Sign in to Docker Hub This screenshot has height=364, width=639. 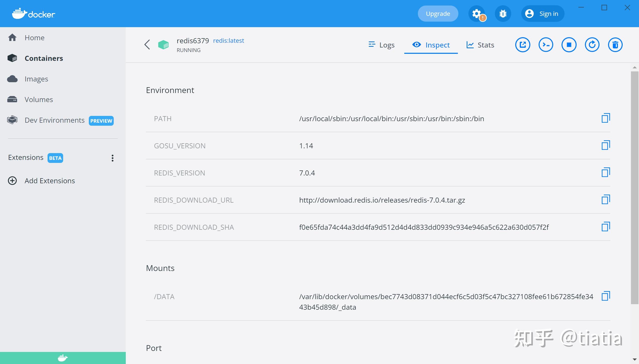542,14
